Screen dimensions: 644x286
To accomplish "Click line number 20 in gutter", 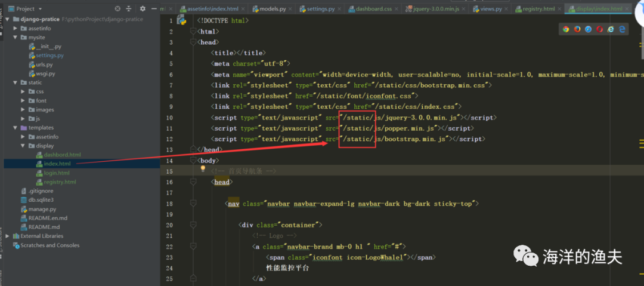I will (170, 225).
